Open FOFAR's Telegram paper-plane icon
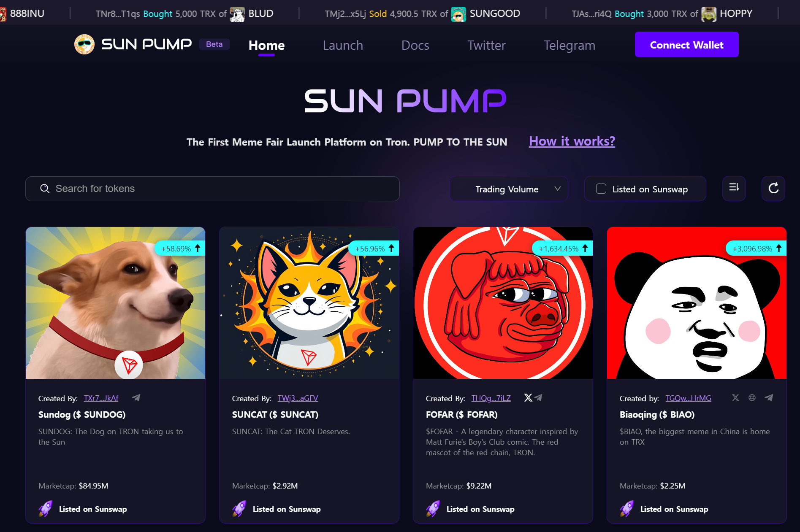The height and width of the screenshot is (532, 800). point(538,398)
